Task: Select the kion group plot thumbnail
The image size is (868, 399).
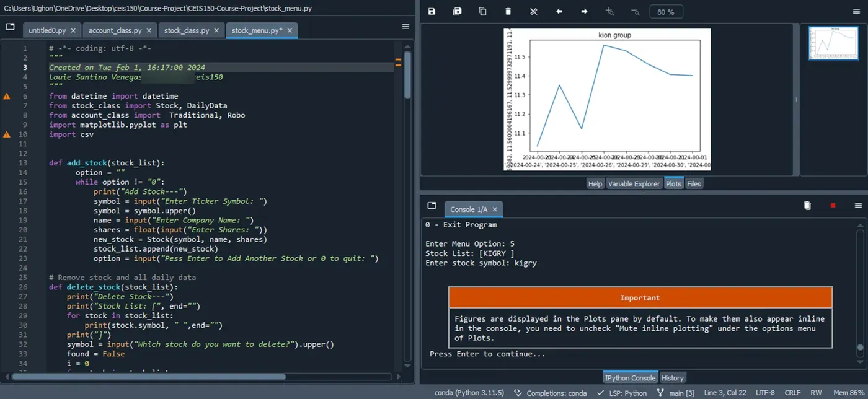Action: click(x=833, y=43)
